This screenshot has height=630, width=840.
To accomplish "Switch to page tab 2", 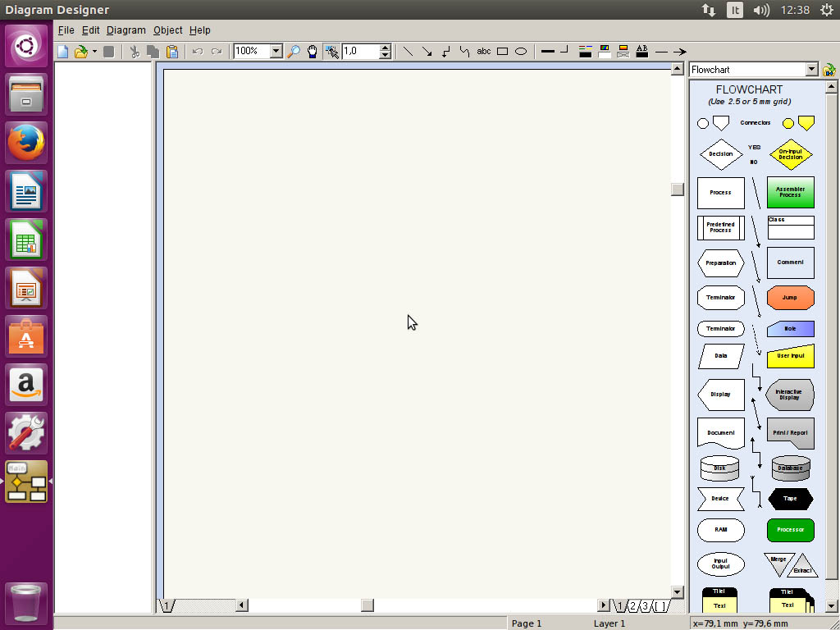I will tap(632, 606).
